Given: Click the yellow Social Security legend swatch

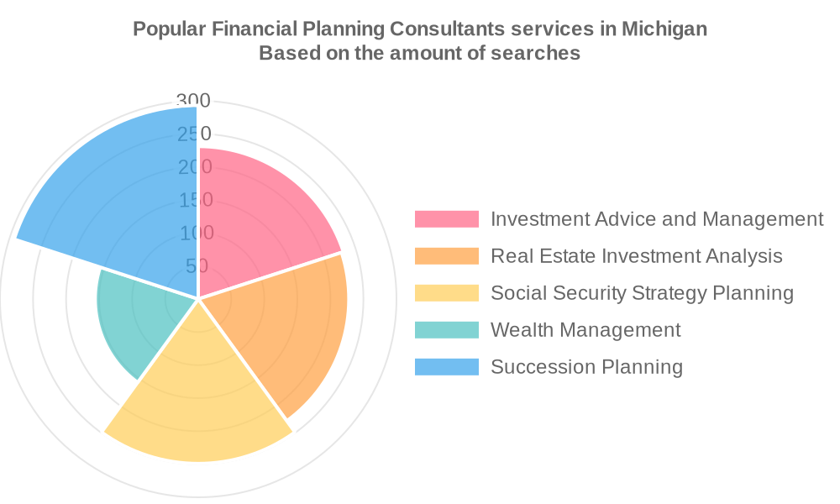Looking at the screenshot, I should point(446,293).
